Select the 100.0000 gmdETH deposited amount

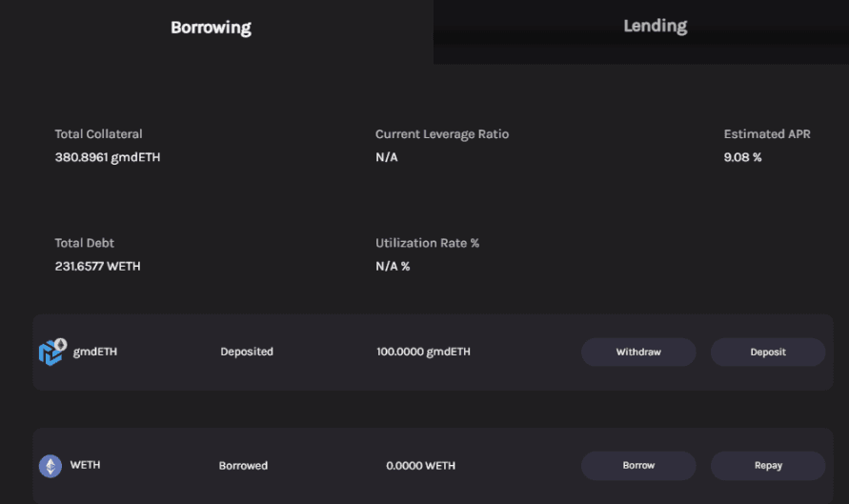click(x=423, y=352)
